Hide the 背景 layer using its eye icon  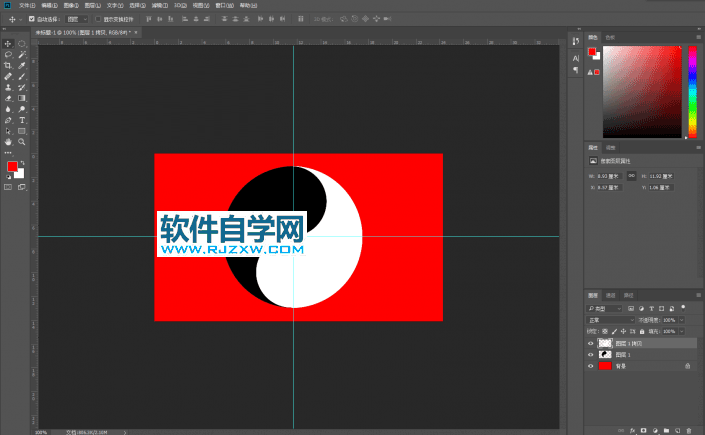pos(590,367)
